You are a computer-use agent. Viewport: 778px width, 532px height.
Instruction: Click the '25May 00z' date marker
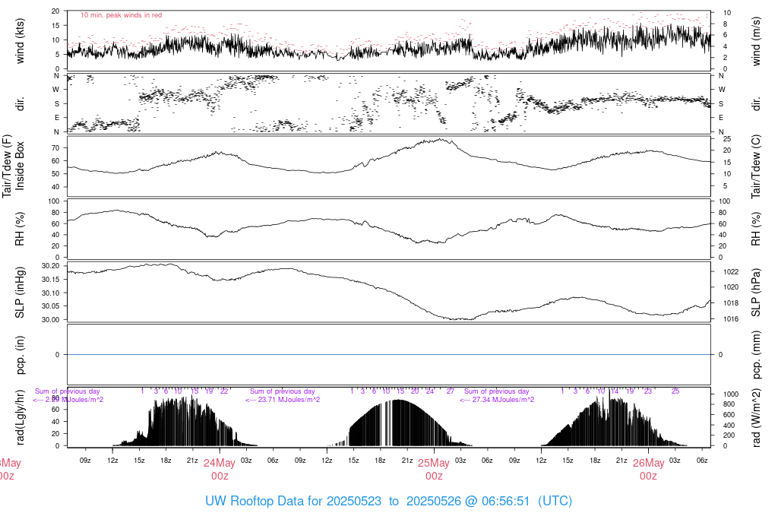click(434, 470)
